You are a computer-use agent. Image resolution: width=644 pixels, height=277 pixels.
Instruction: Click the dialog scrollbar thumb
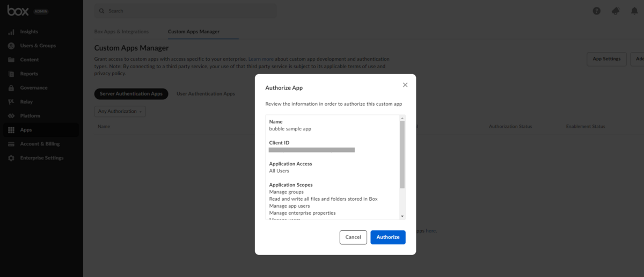[402, 155]
